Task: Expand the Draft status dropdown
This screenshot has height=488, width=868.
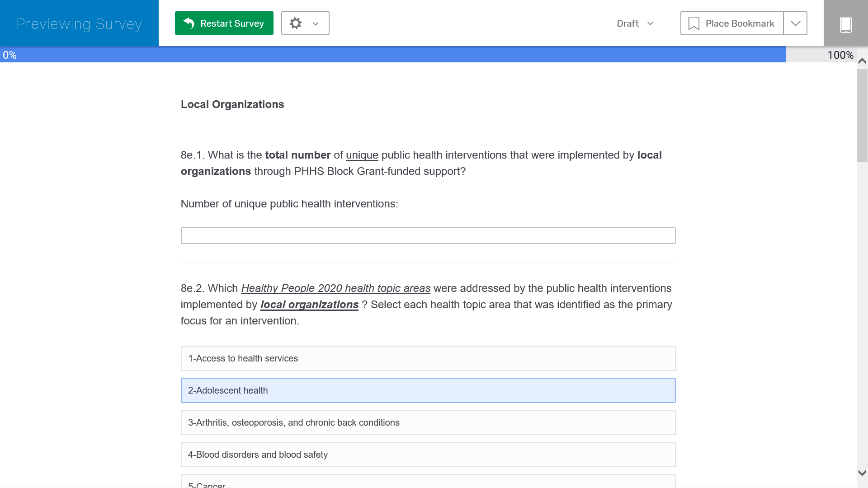Action: click(x=635, y=23)
